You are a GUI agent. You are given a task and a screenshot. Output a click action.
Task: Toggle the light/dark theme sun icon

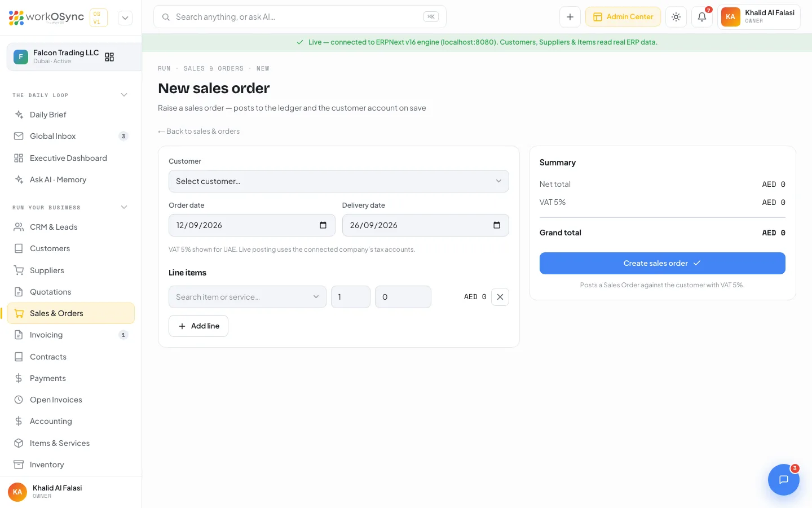676,17
